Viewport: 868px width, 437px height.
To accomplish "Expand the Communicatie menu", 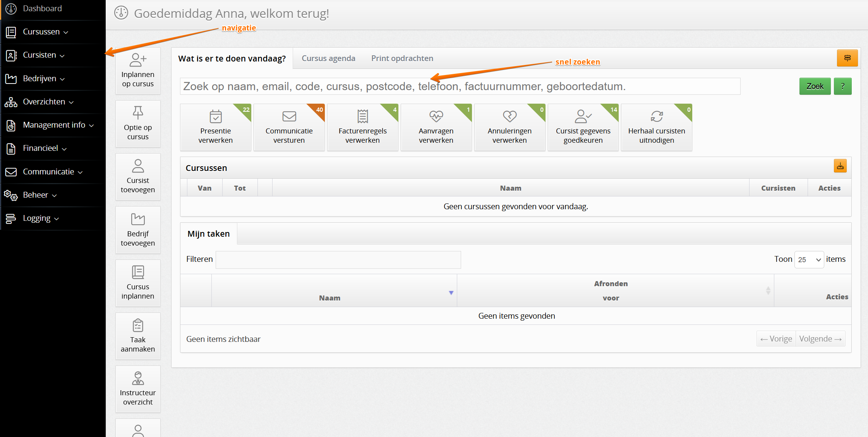I will coord(53,172).
